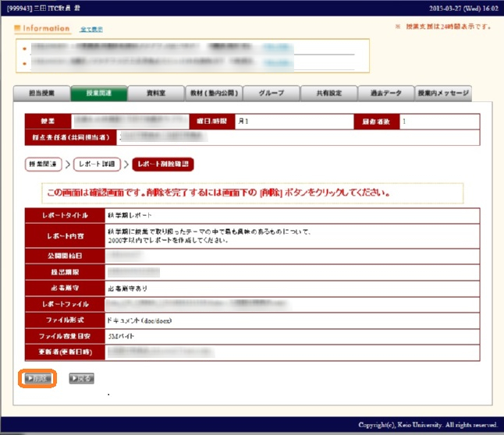
Task: Click the 戻る (back) button
Action: 81,378
